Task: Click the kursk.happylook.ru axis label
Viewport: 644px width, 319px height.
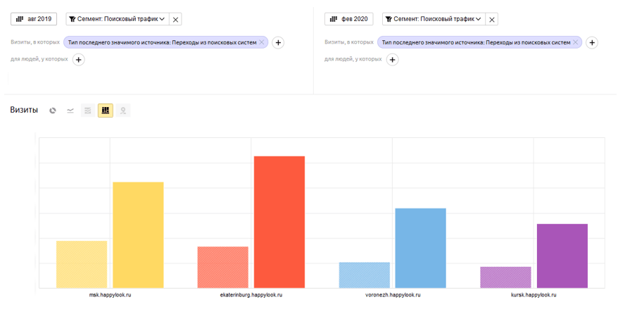Action: click(533, 295)
